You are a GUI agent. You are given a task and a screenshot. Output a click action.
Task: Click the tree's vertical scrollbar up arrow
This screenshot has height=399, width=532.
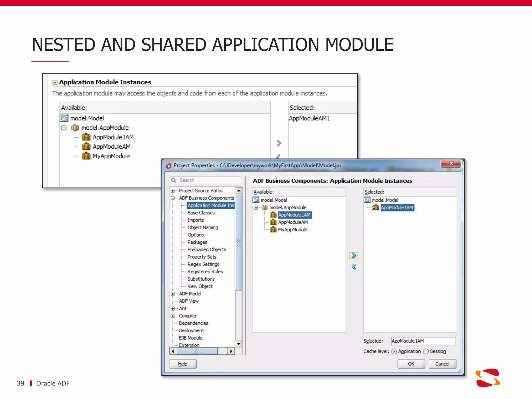(x=238, y=191)
